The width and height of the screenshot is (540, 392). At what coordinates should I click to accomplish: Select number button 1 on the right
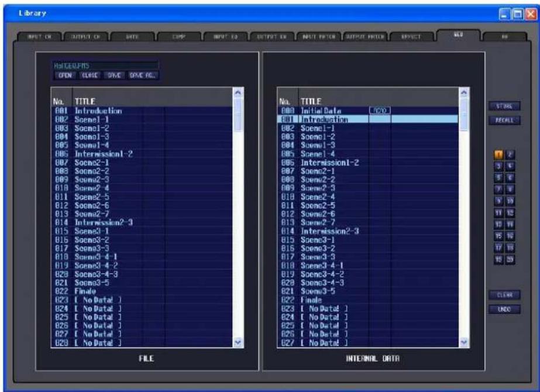click(498, 154)
